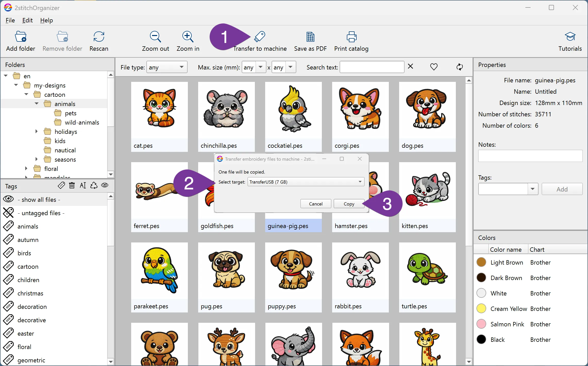Click the recycle tags icon
This screenshot has width=588, height=366.
pyautogui.click(x=94, y=185)
